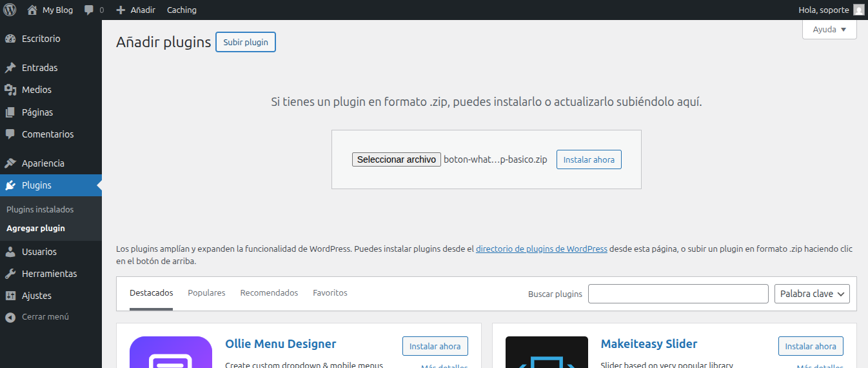Click the soporte user avatar icon
This screenshot has width=868, height=368.
click(858, 10)
